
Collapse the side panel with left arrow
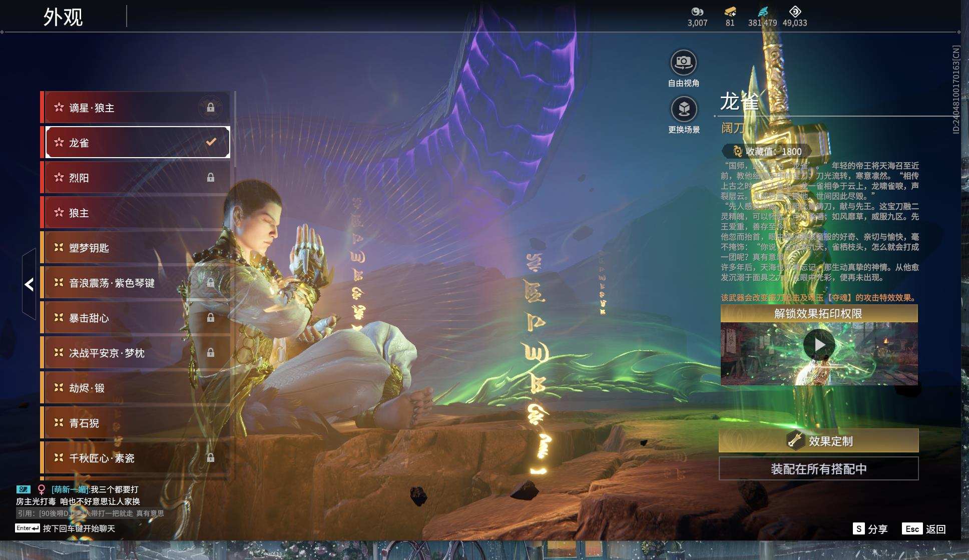pos(29,284)
